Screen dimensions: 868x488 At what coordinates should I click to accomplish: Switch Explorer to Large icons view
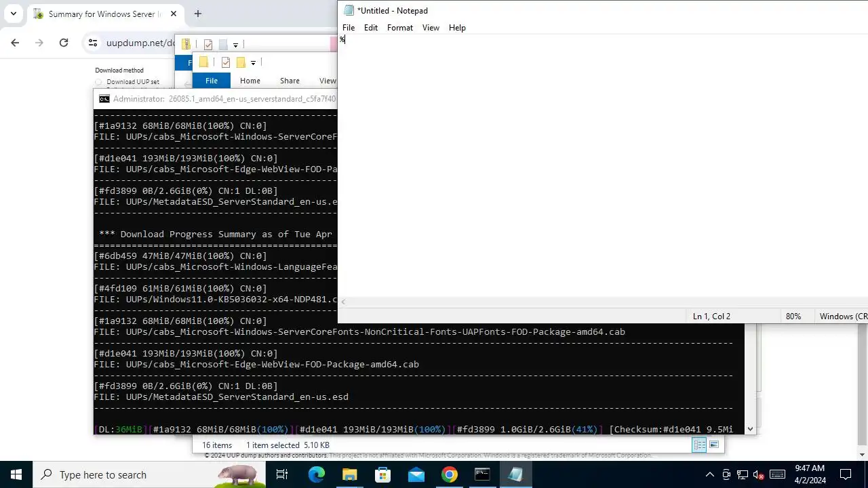(714, 445)
